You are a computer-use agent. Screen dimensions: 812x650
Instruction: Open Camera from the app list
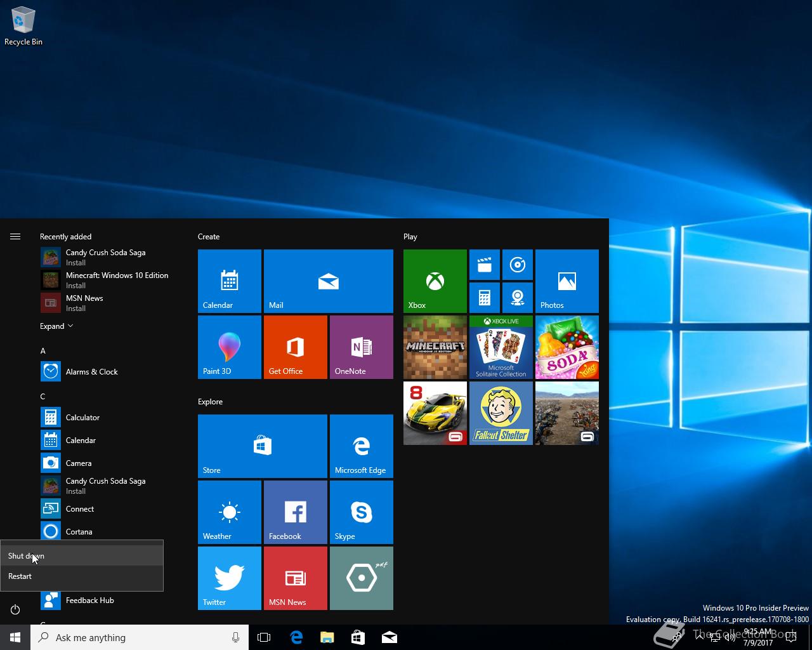(108, 463)
